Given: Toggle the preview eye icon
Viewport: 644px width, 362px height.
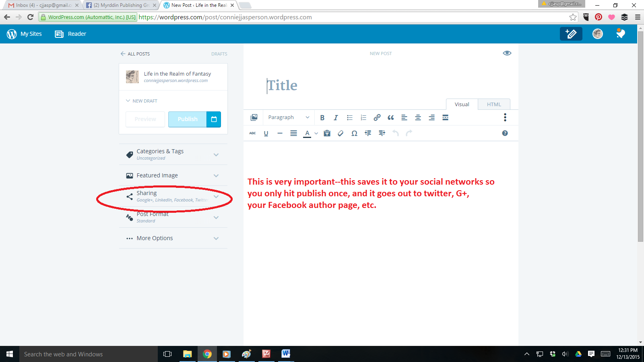Looking at the screenshot, I should 507,53.
